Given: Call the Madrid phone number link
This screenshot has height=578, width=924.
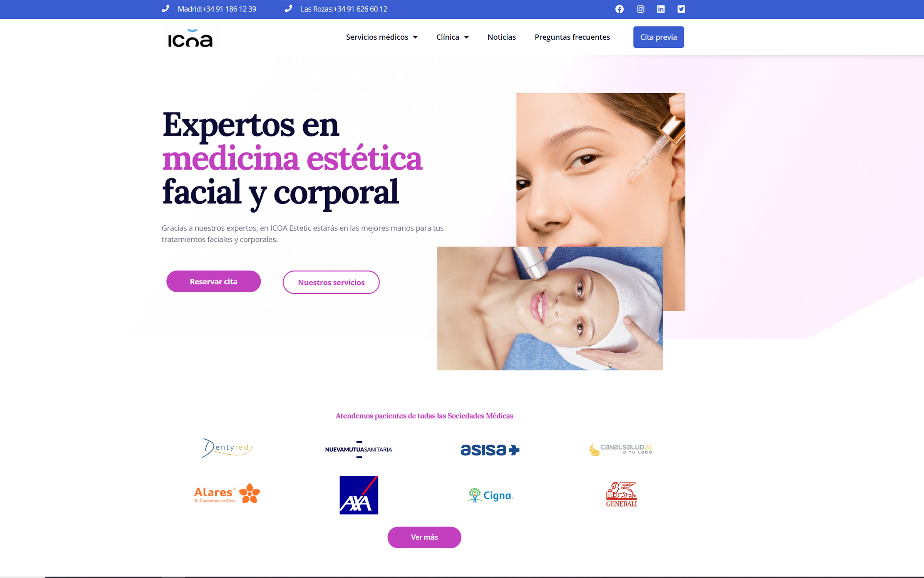Looking at the screenshot, I should point(217,9).
